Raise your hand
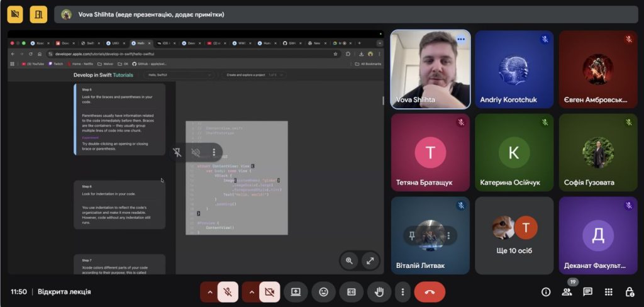Image resolution: width=644 pixels, height=307 pixels. (x=379, y=292)
